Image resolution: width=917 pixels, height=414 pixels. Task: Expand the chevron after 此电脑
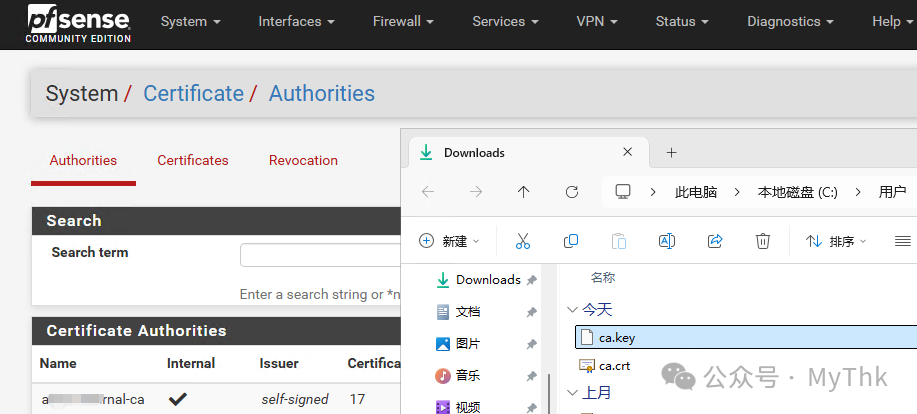pos(737,192)
